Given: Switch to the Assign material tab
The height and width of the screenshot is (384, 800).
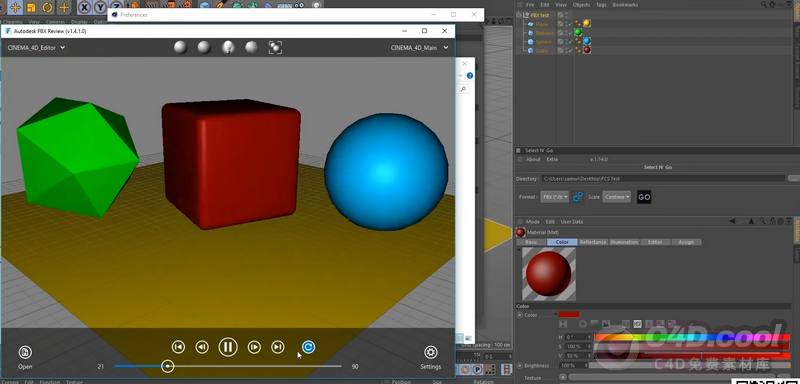Looking at the screenshot, I should [x=686, y=242].
